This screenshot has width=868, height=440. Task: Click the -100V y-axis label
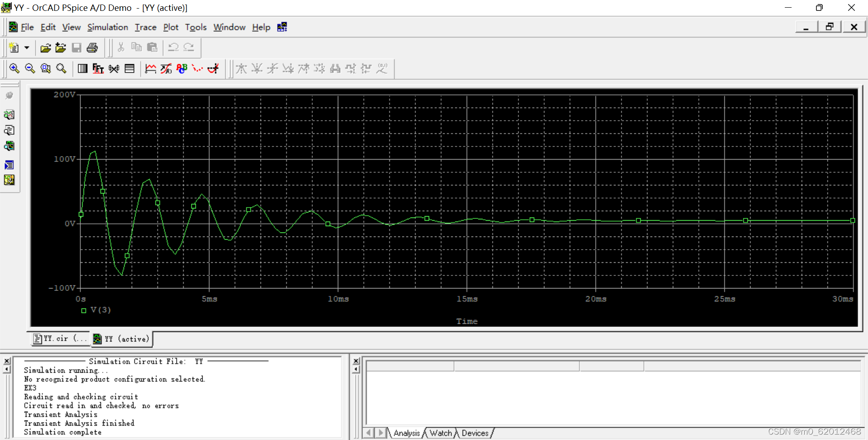62,288
